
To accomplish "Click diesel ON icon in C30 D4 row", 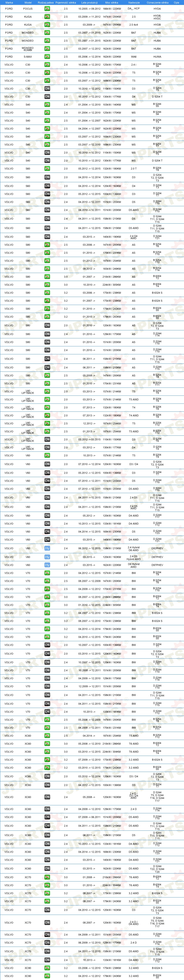I will (x=47, y=97).
